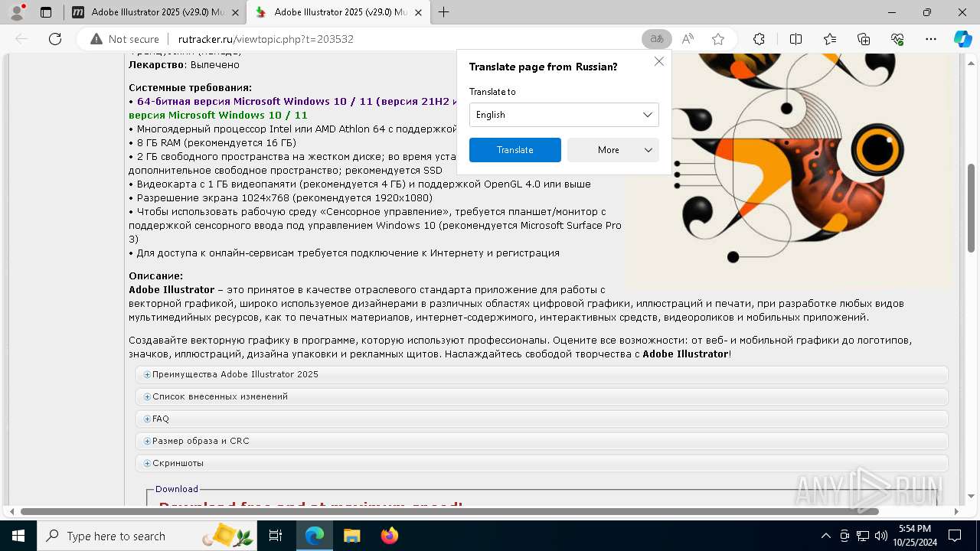Click the Разрешение экрана 1024x768 line
Image resolution: width=980 pixels, height=551 pixels.
[280, 198]
